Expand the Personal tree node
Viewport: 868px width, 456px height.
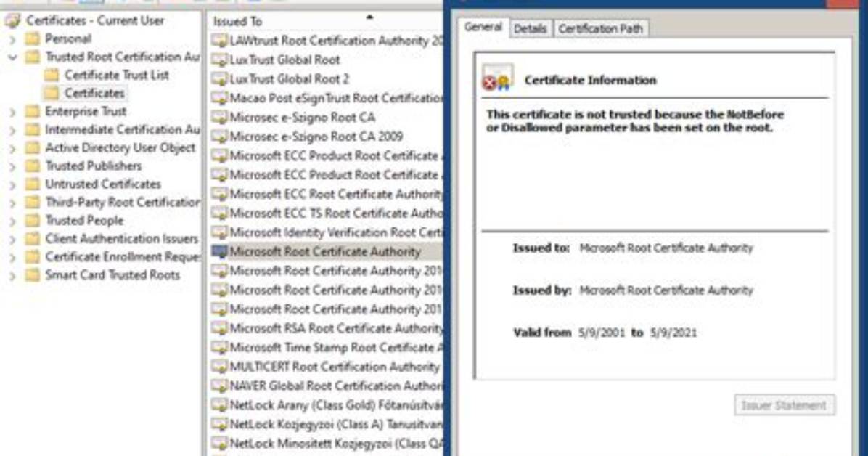pos(12,39)
